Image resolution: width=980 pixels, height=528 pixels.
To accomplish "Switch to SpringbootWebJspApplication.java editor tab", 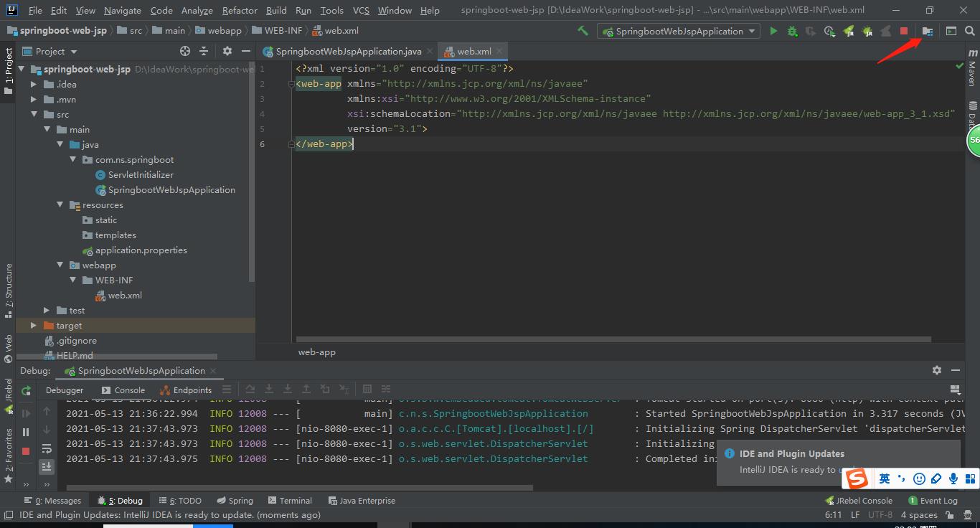I will coord(348,51).
